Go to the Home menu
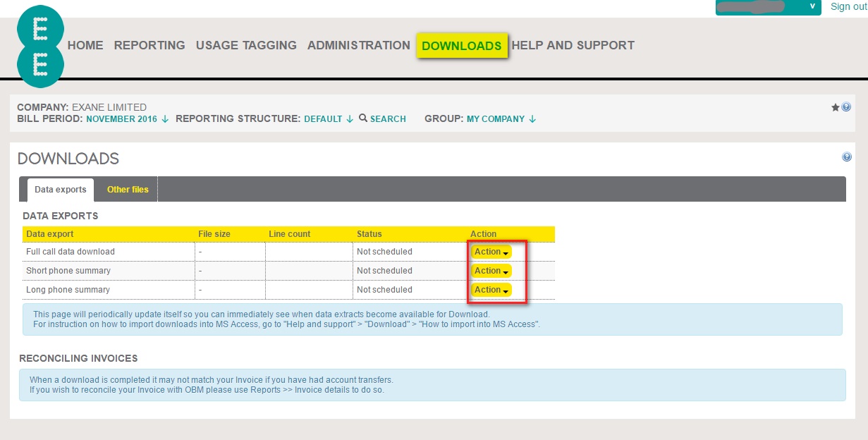Viewport: 868px width, 440px height. click(85, 45)
